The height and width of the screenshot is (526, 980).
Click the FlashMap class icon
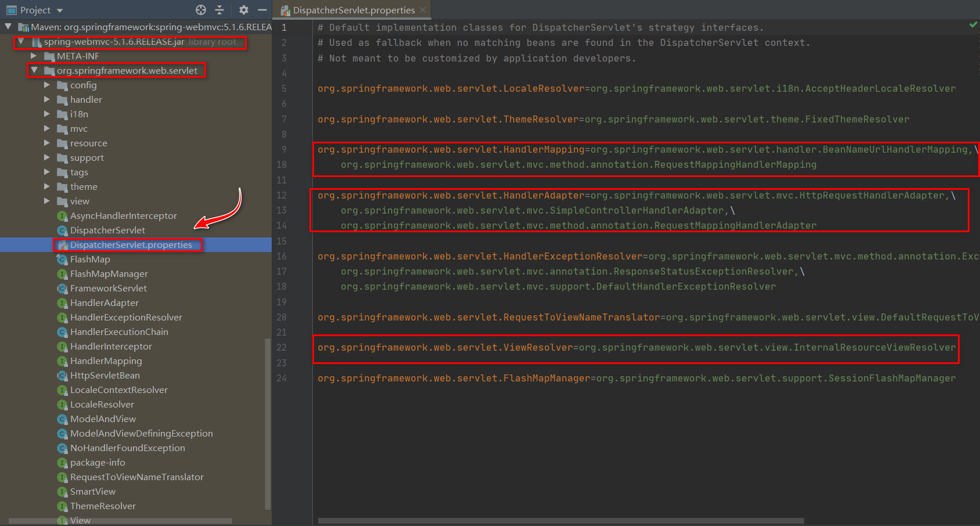point(62,260)
